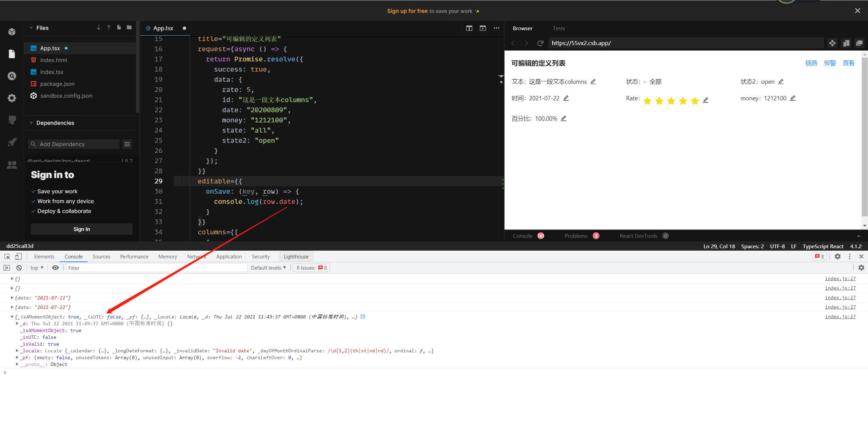Open the Live collaboration people icon
868x428 pixels.
[12, 165]
